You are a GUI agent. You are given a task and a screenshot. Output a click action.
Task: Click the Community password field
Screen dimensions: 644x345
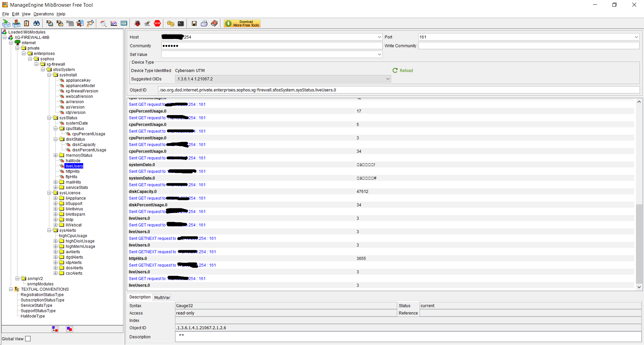click(x=272, y=46)
